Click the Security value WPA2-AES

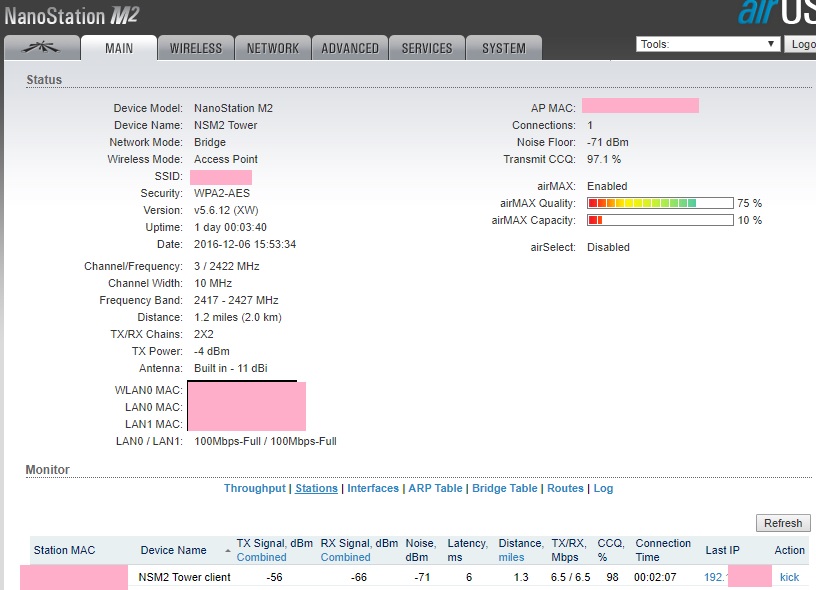(222, 193)
